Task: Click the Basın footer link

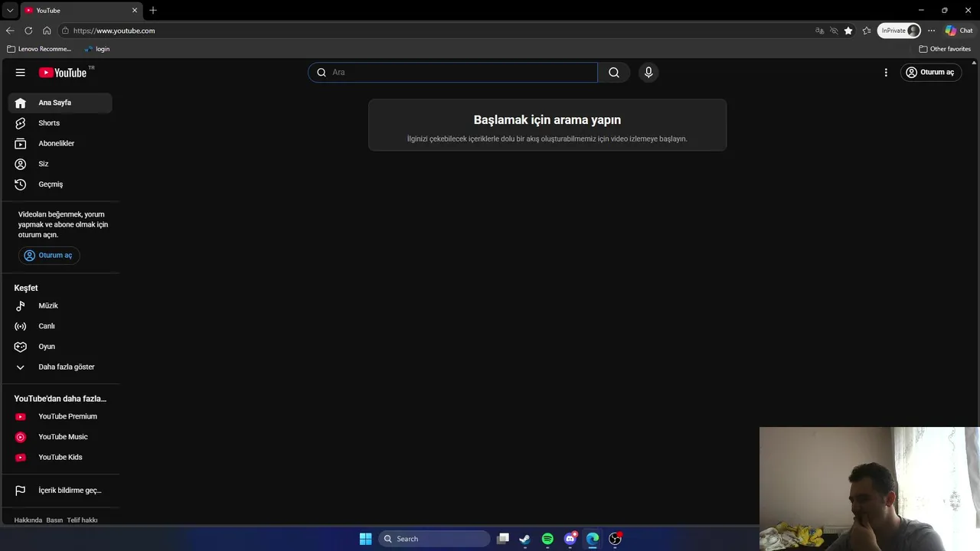Action: (54, 520)
